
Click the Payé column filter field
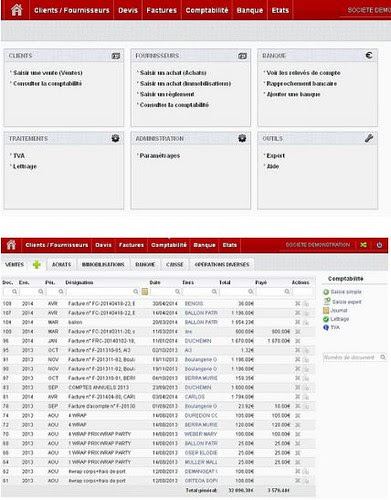[x=273, y=292]
